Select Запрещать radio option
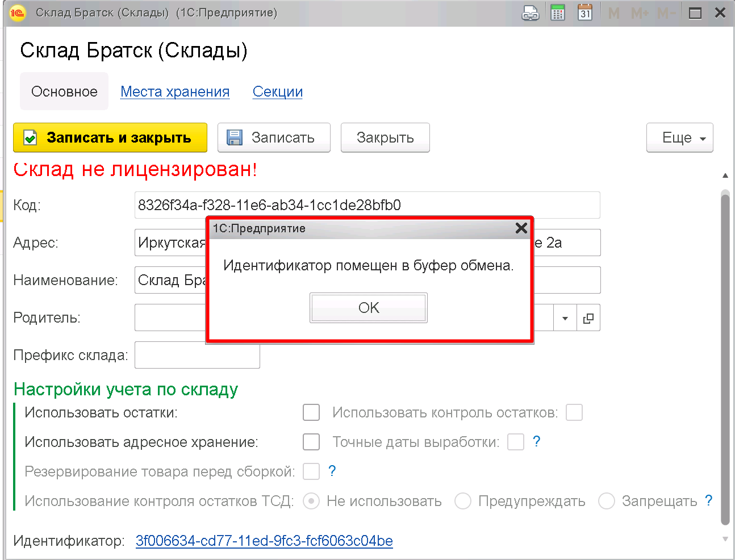 (x=607, y=501)
